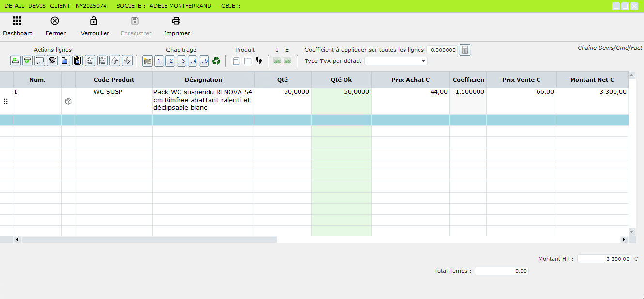Image resolution: width=644 pixels, height=299 pixels.
Task: Click the product box icon in row 1
Action: point(68,101)
